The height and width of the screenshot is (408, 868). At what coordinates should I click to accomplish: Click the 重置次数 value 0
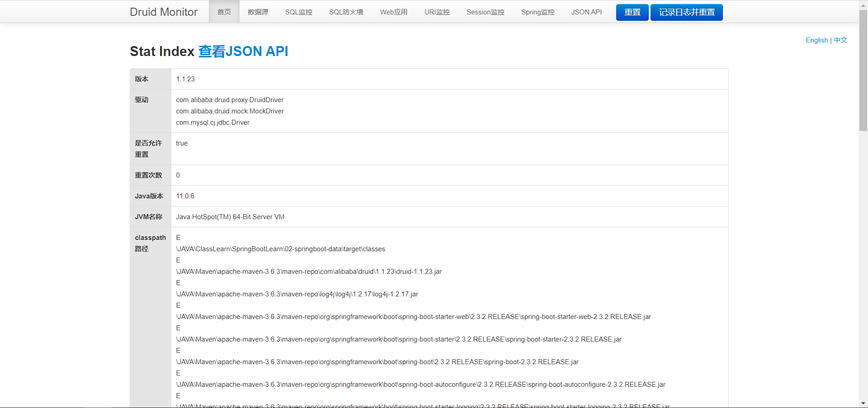click(x=178, y=175)
